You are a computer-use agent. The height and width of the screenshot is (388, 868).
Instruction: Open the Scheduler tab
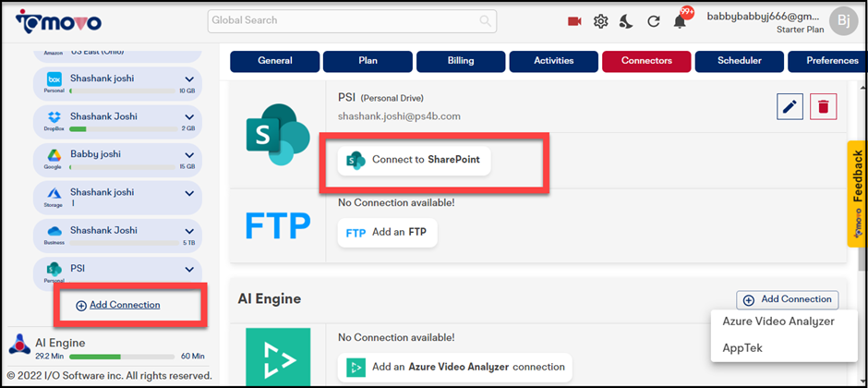click(740, 61)
